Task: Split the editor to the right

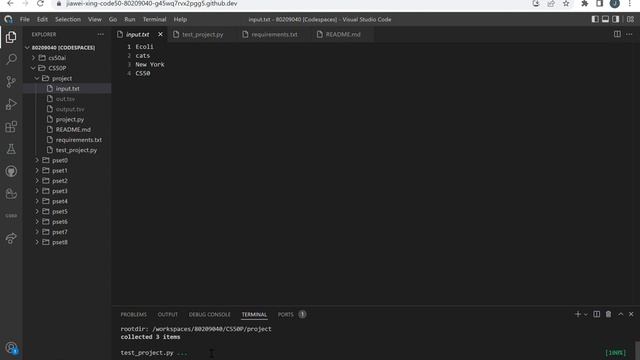Action: click(x=617, y=34)
